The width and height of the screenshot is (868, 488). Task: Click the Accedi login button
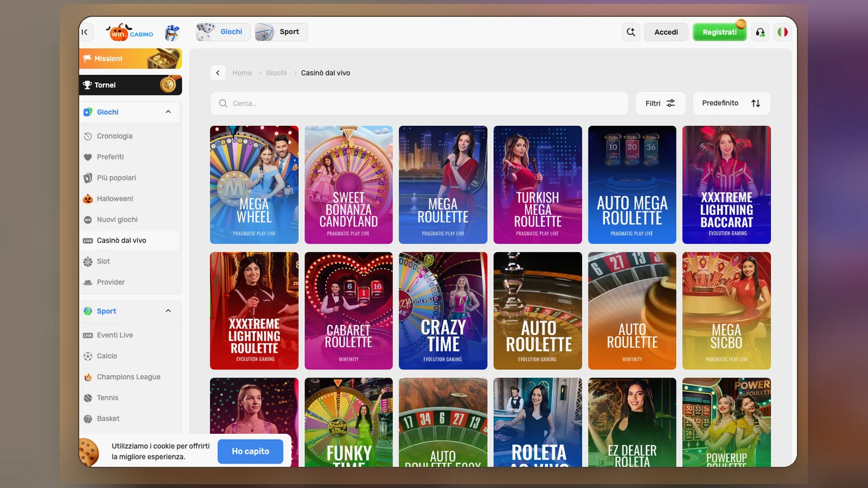[666, 32]
